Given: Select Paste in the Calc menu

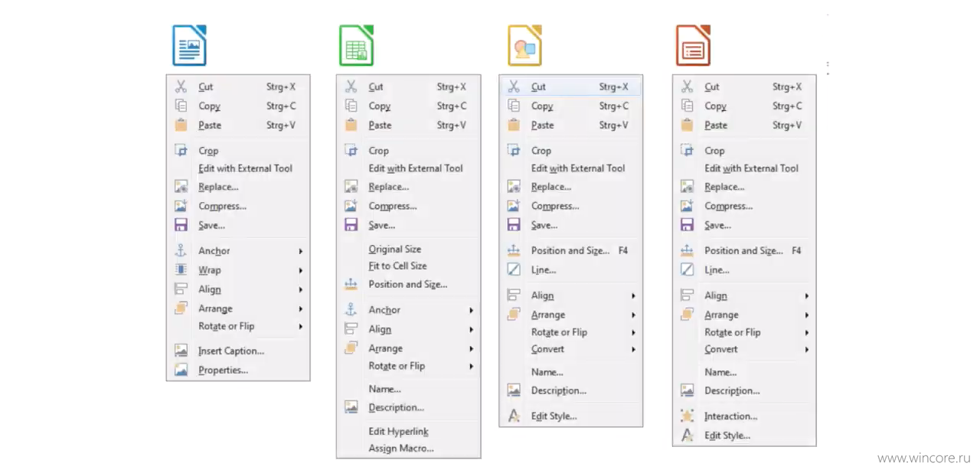Looking at the screenshot, I should 380,125.
